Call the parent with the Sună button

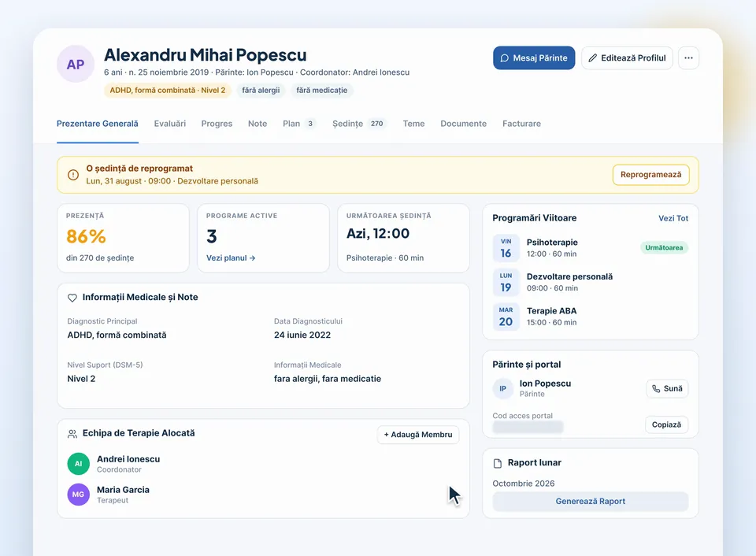pos(667,389)
